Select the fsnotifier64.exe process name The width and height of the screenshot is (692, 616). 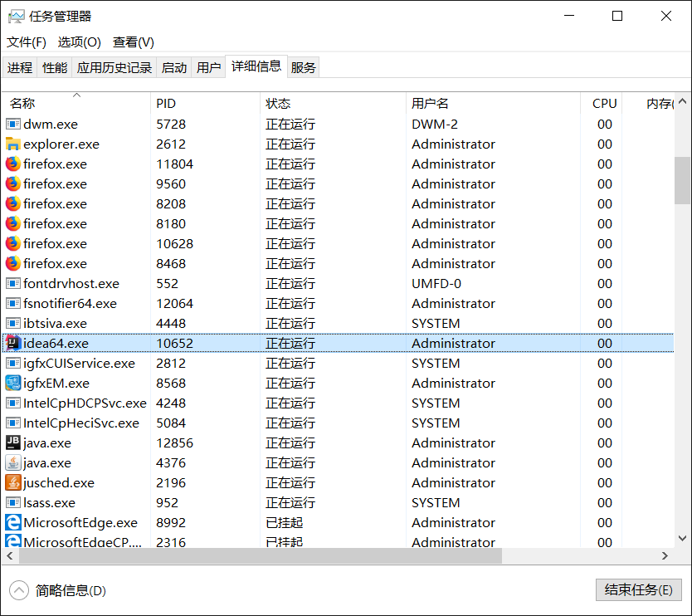point(71,303)
